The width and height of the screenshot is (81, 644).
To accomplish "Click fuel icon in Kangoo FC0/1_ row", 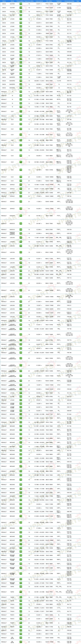I will coord(21,216).
